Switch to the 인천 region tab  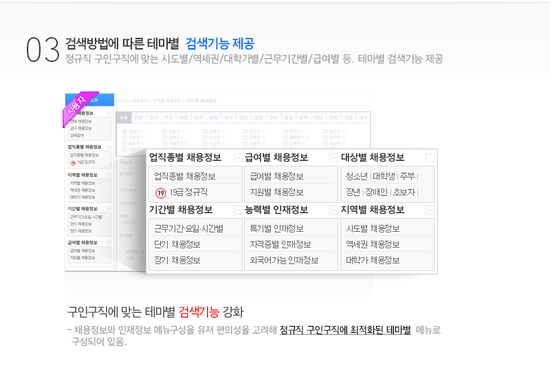point(139,118)
